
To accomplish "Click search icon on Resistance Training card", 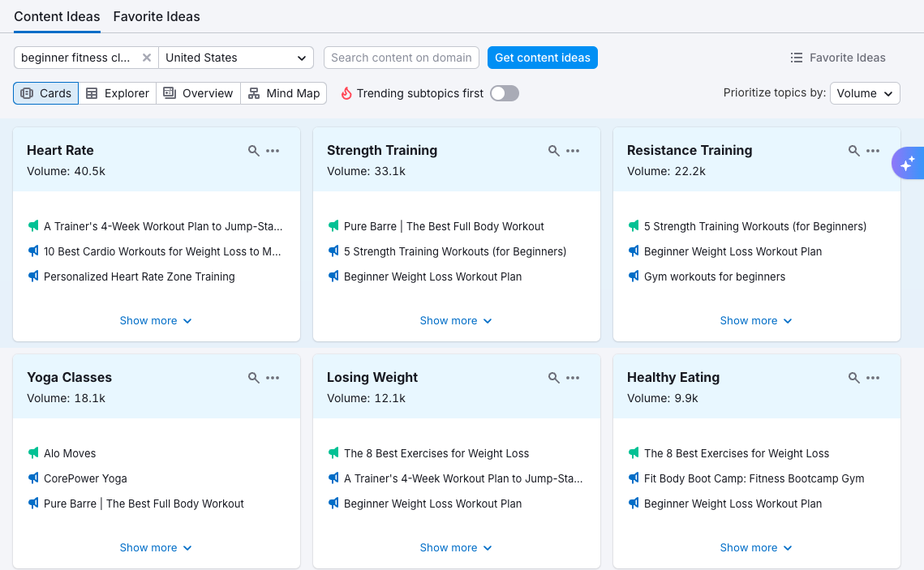I will pyautogui.click(x=854, y=151).
